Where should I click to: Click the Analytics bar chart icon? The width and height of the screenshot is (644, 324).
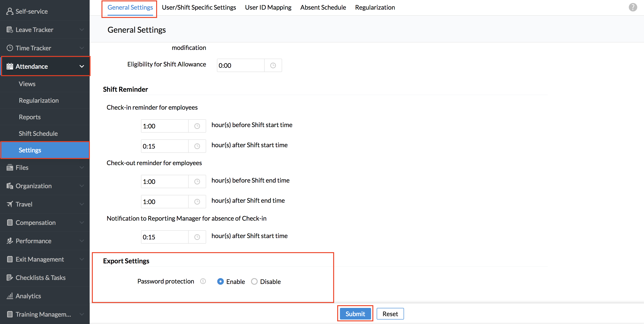tap(9, 296)
